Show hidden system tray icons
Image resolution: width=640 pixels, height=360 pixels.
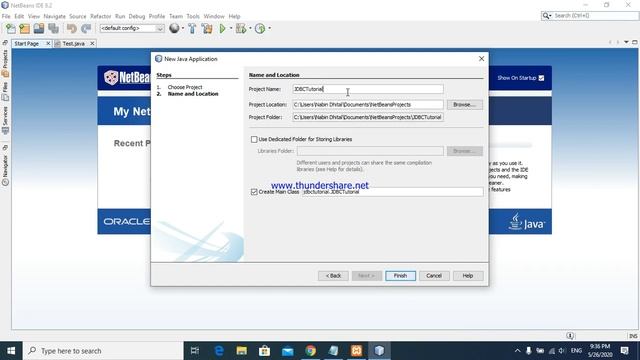(x=517, y=351)
